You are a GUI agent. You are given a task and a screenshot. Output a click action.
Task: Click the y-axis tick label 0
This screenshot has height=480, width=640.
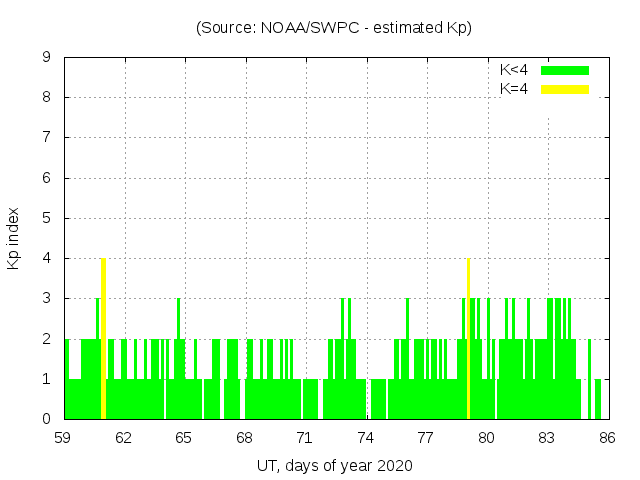(47, 419)
